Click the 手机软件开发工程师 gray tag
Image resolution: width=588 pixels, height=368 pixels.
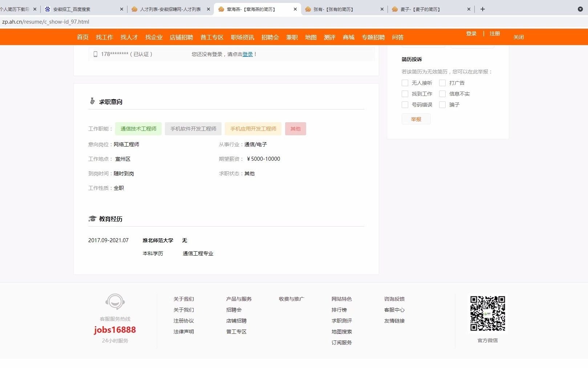pos(193,129)
